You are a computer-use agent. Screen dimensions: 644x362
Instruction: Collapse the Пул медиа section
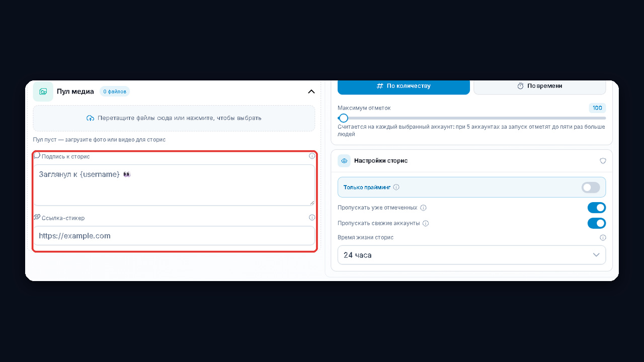(x=311, y=92)
